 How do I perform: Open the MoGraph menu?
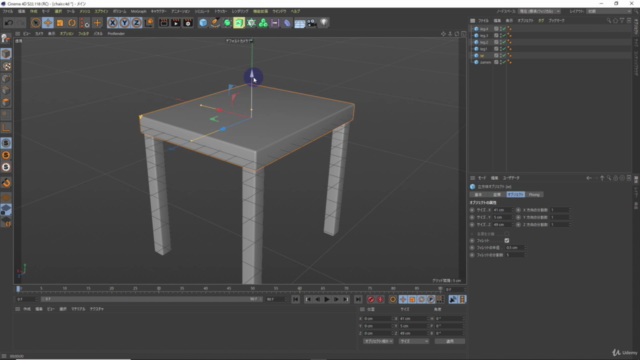pyautogui.click(x=138, y=11)
